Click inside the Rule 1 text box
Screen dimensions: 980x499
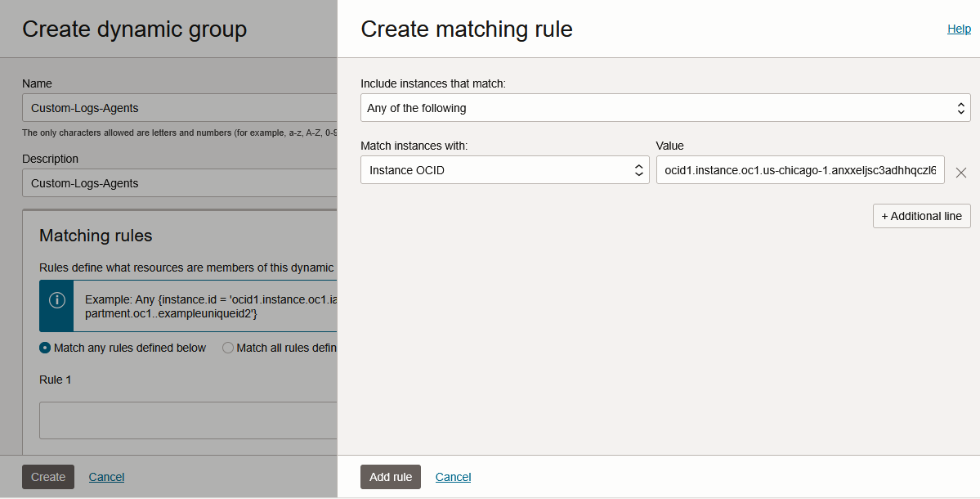(188, 420)
